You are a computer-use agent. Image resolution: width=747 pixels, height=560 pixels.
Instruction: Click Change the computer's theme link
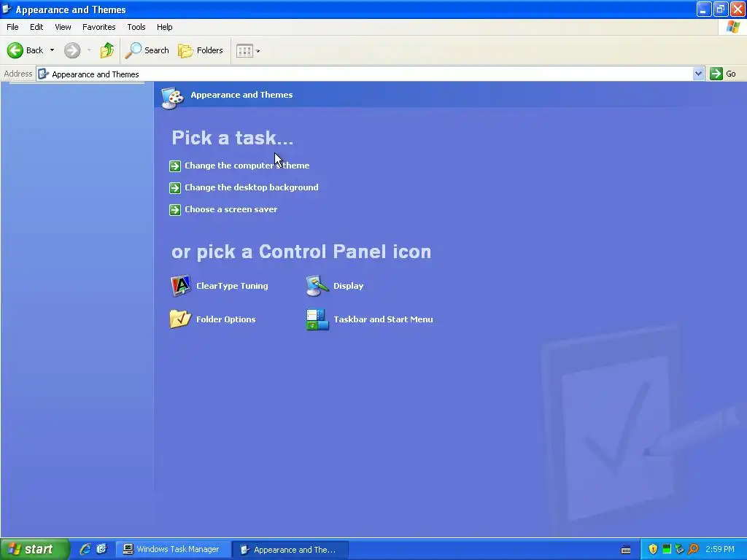coord(247,166)
